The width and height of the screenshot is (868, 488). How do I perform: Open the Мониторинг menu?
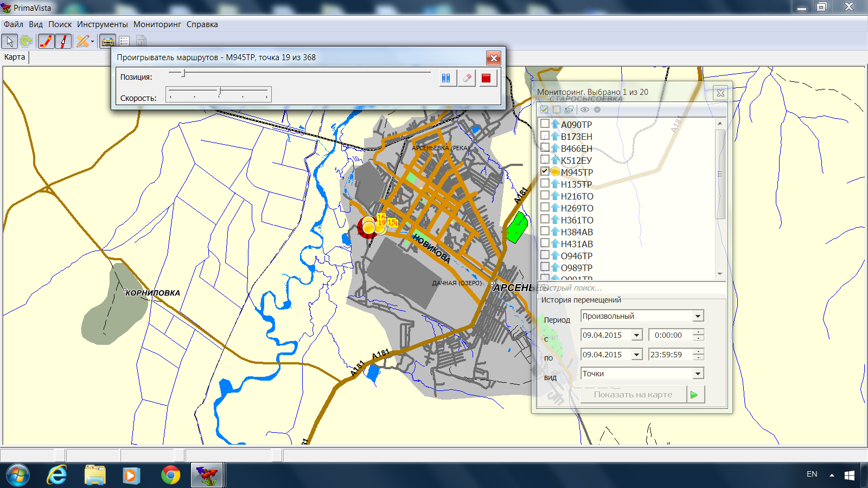coord(157,24)
